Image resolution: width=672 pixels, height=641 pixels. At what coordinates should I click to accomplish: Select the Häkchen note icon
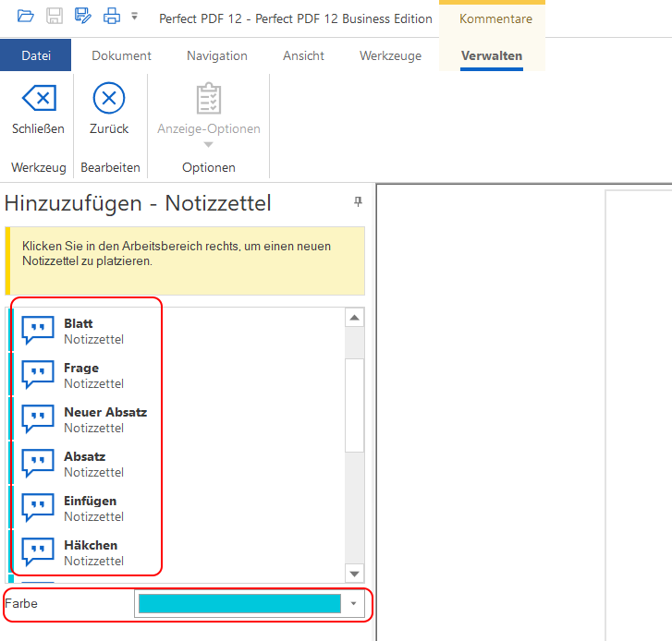tap(38, 552)
